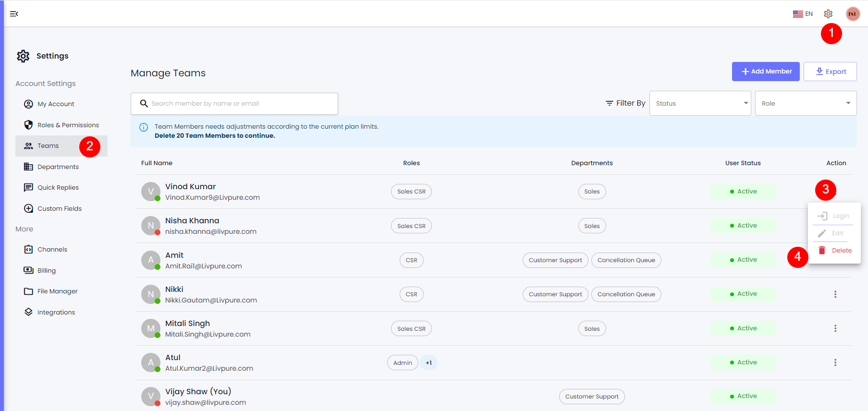The width and height of the screenshot is (868, 411).
Task: Open the Billing page
Action: click(46, 271)
